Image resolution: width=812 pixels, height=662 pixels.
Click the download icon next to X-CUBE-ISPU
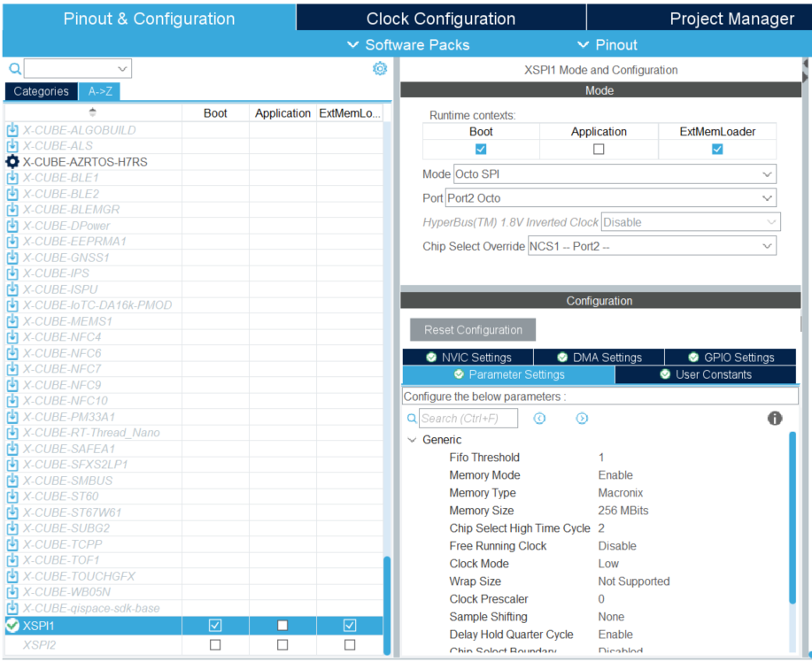click(x=12, y=289)
